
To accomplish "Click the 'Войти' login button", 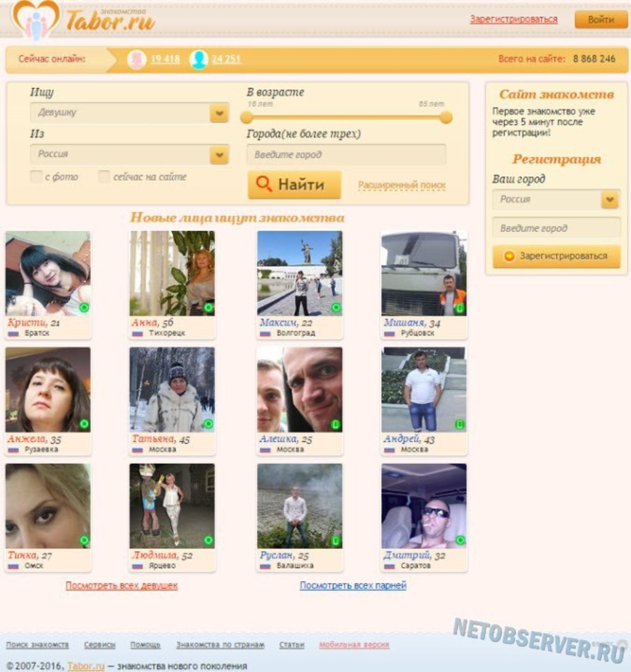I will (x=600, y=20).
